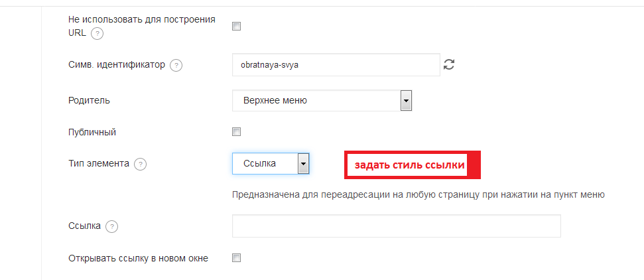Click into the obratnaya-svya identifier field
Image resolution: width=644 pixels, height=280 pixels.
(x=336, y=65)
